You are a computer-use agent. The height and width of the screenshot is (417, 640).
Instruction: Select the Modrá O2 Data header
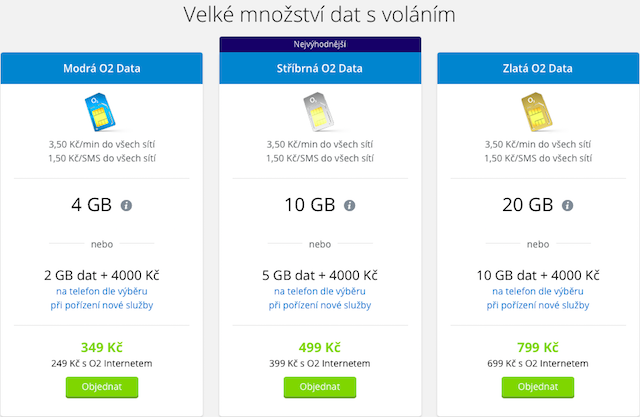coord(101,68)
